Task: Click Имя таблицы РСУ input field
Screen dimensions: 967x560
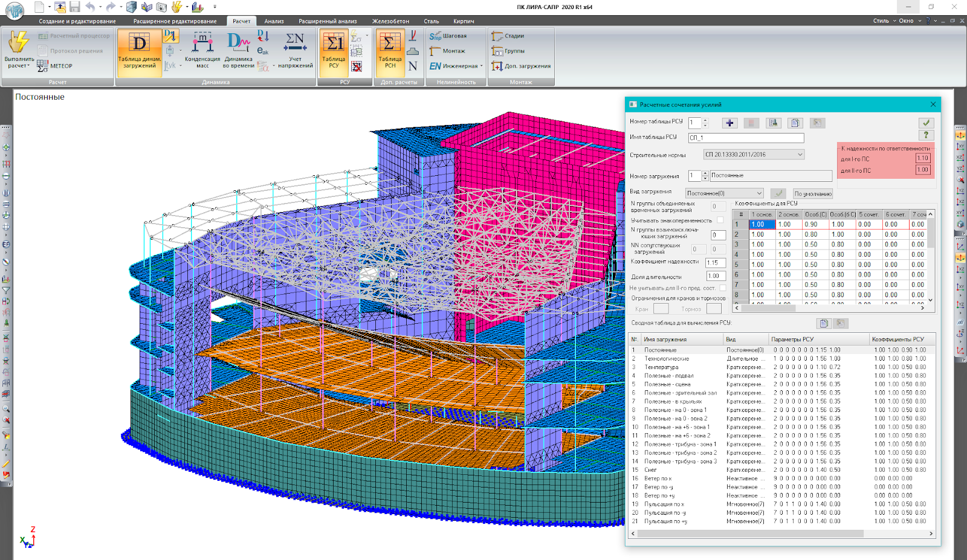Action: [746, 138]
